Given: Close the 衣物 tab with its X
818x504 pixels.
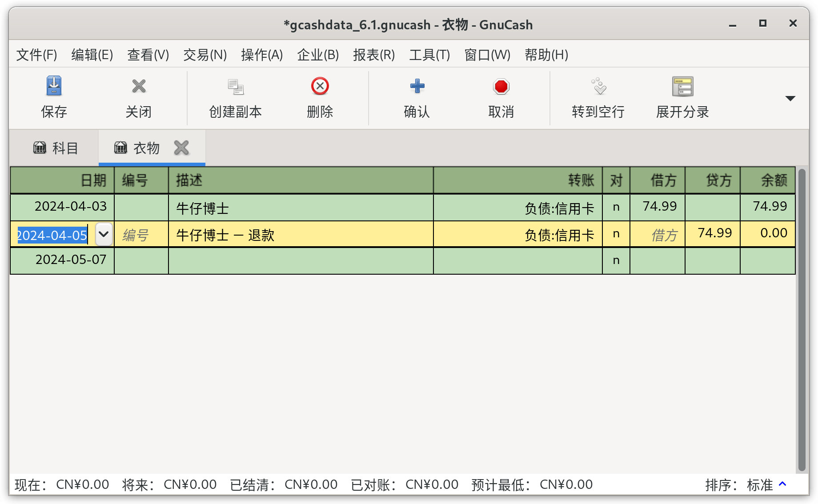Looking at the screenshot, I should (181, 148).
